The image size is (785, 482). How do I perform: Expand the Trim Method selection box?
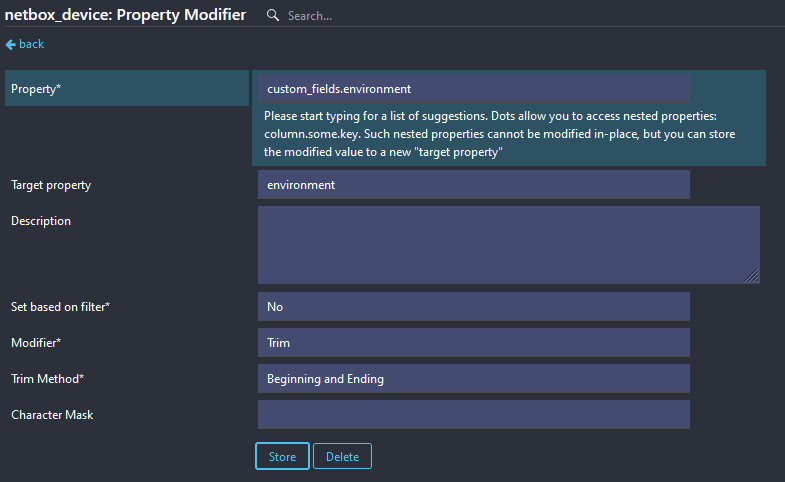[474, 379]
